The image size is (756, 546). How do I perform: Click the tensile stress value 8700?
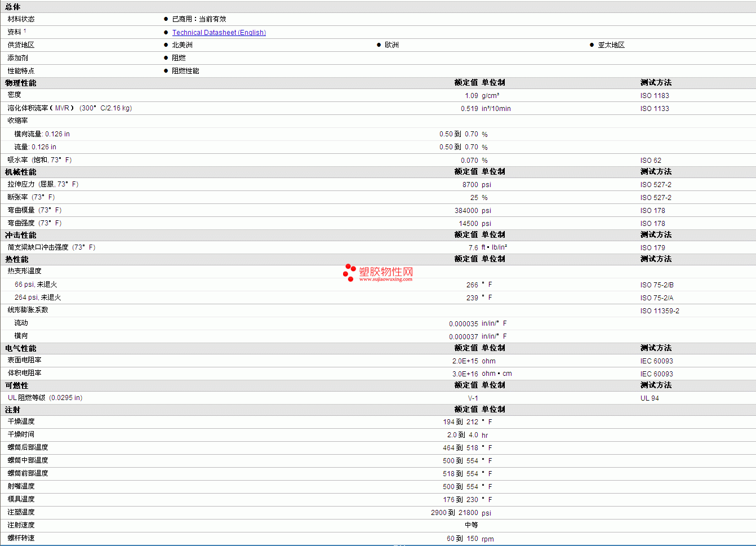[x=470, y=185]
